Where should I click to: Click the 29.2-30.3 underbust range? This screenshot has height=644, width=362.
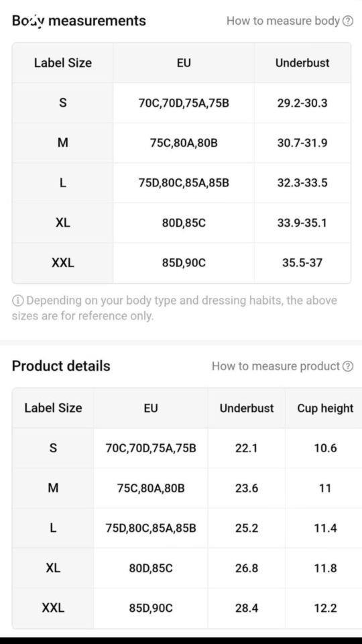[x=302, y=103]
